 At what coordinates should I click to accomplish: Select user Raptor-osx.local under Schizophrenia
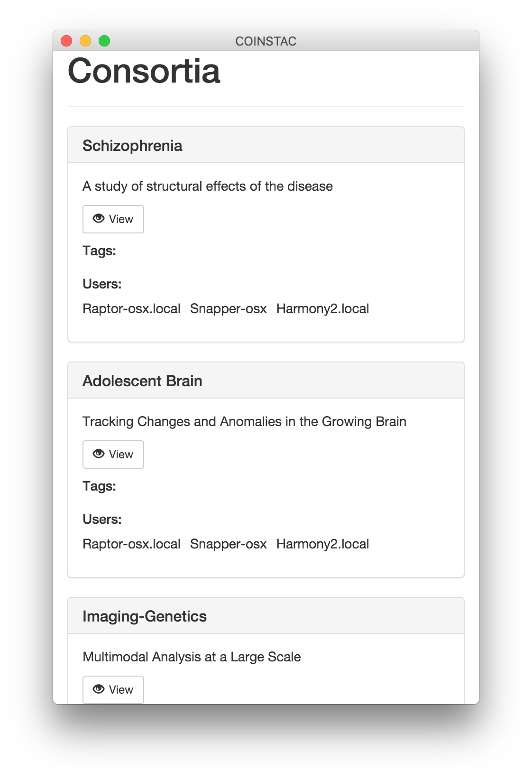131,309
